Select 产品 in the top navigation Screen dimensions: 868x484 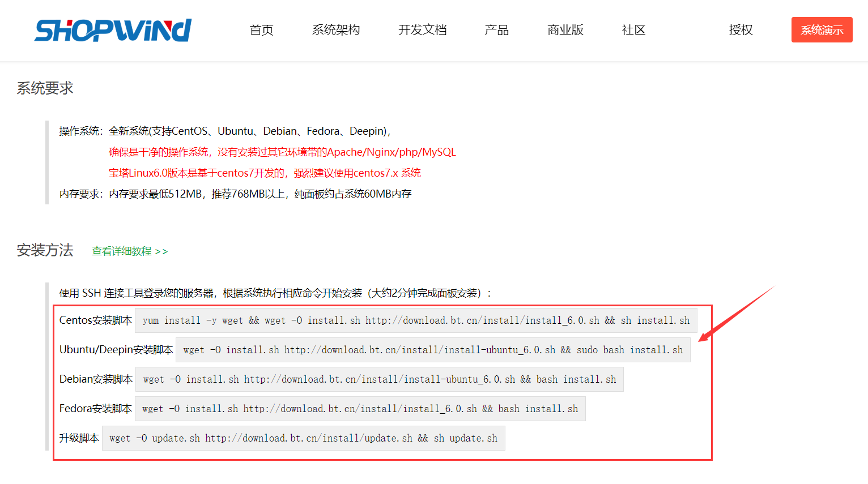click(497, 30)
